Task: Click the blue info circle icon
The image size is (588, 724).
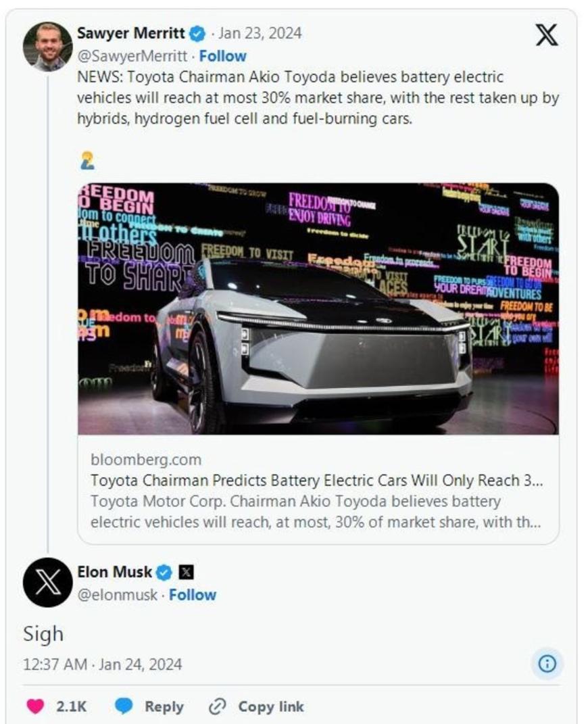Action: (547, 664)
